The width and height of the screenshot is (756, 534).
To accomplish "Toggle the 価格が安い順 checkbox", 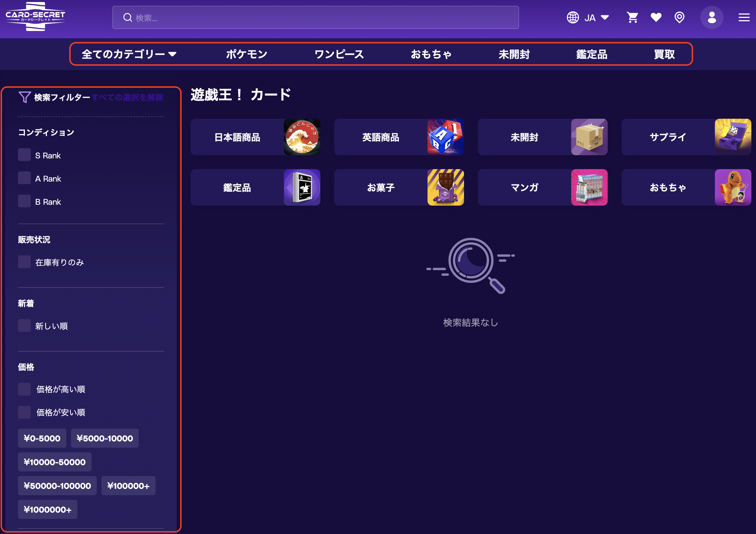I will click(x=24, y=412).
